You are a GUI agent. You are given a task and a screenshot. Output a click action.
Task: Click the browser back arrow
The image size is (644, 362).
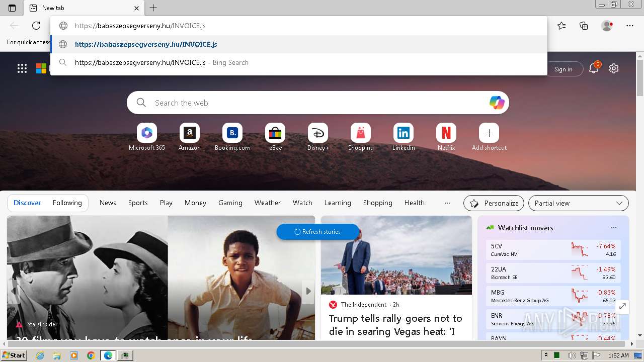pyautogui.click(x=14, y=26)
